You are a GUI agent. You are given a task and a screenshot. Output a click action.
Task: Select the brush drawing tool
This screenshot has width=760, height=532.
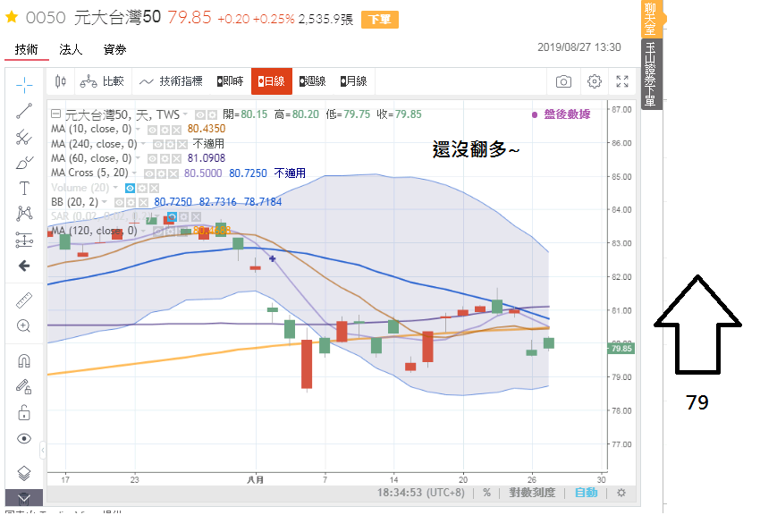click(24, 163)
